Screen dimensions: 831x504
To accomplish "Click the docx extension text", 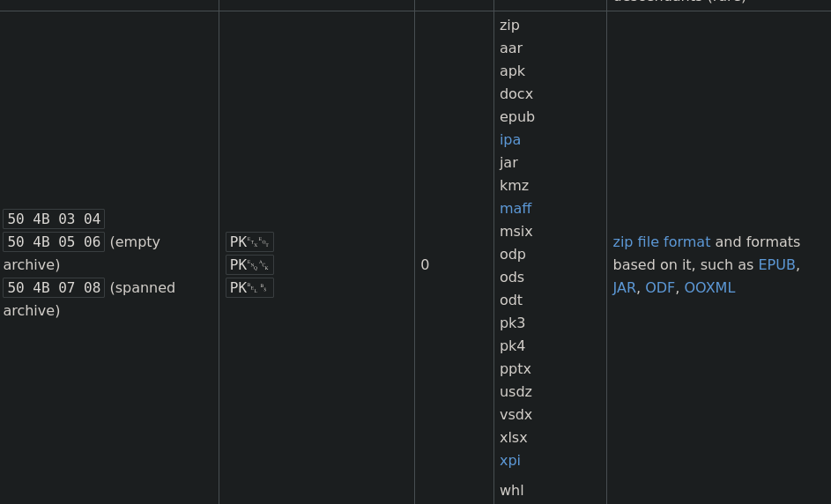I will [516, 94].
